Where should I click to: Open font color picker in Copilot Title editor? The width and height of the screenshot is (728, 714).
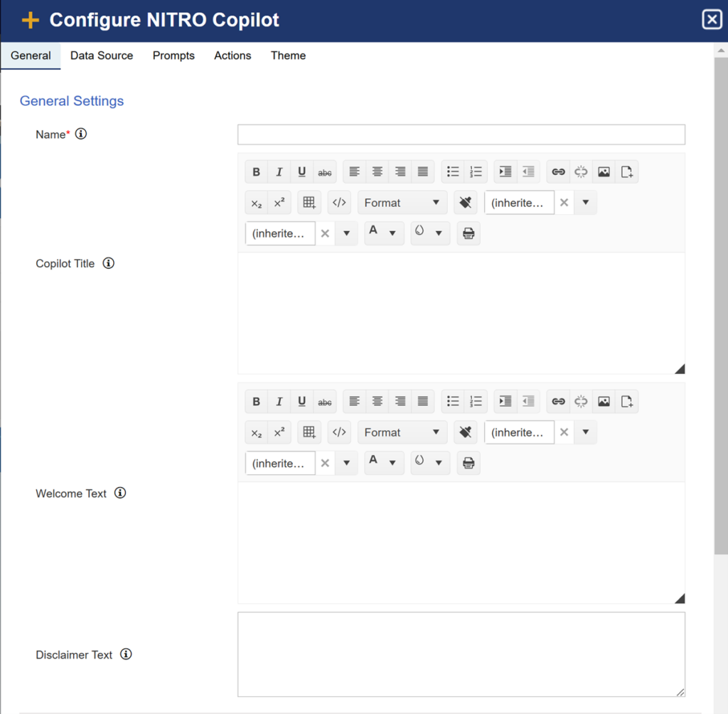point(383,233)
